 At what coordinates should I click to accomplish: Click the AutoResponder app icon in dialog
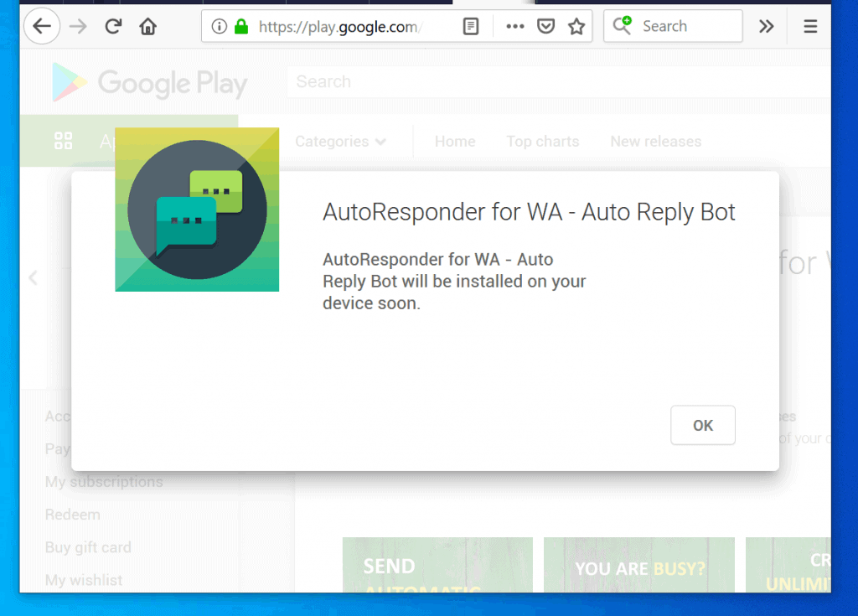(197, 210)
